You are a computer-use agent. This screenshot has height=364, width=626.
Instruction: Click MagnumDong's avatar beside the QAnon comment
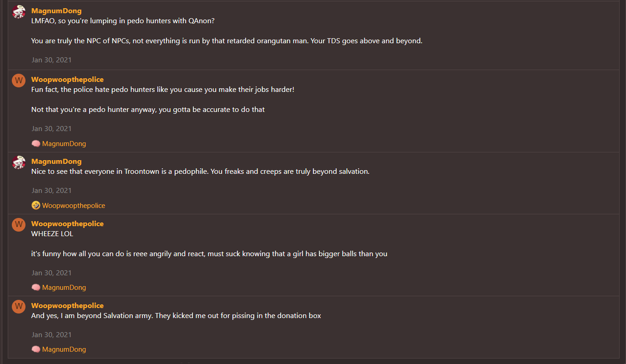coord(19,12)
